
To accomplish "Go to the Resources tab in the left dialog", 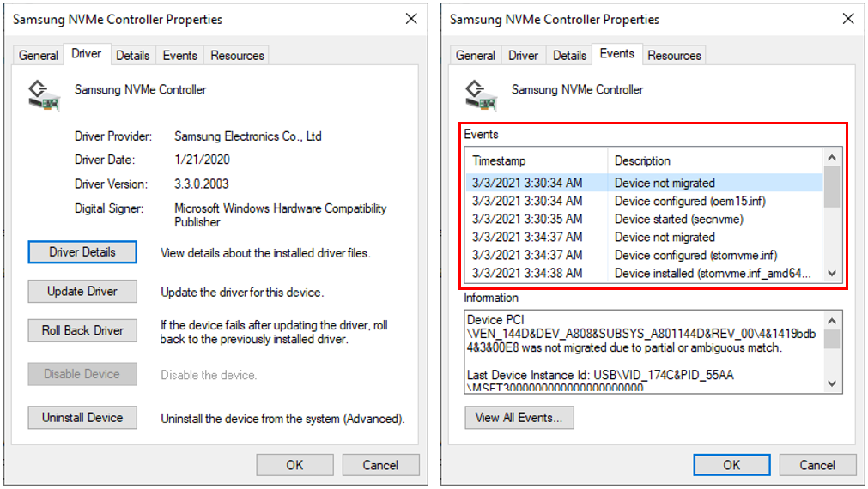I will pos(237,55).
